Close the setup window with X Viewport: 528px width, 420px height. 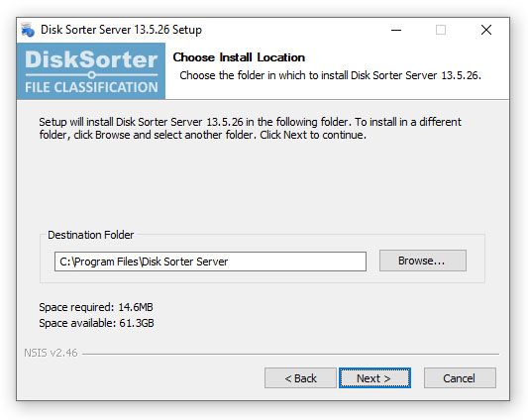(486, 30)
